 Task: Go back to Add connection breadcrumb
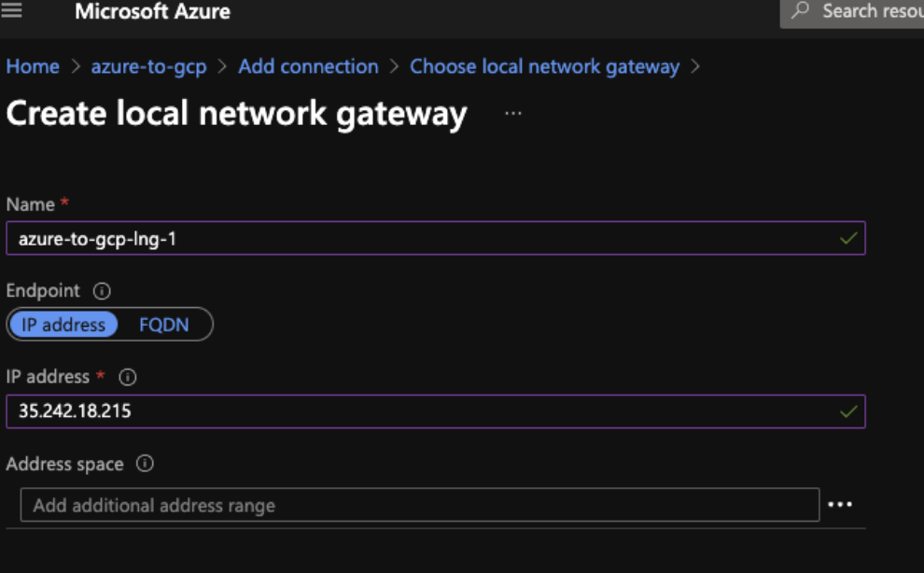(308, 67)
